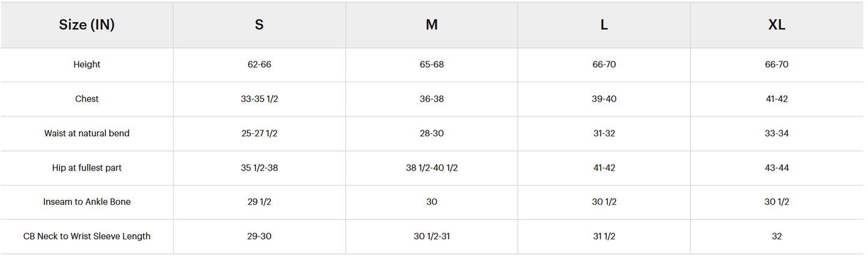868x257 pixels.
Task: Select the L size column header
Action: click(604, 25)
